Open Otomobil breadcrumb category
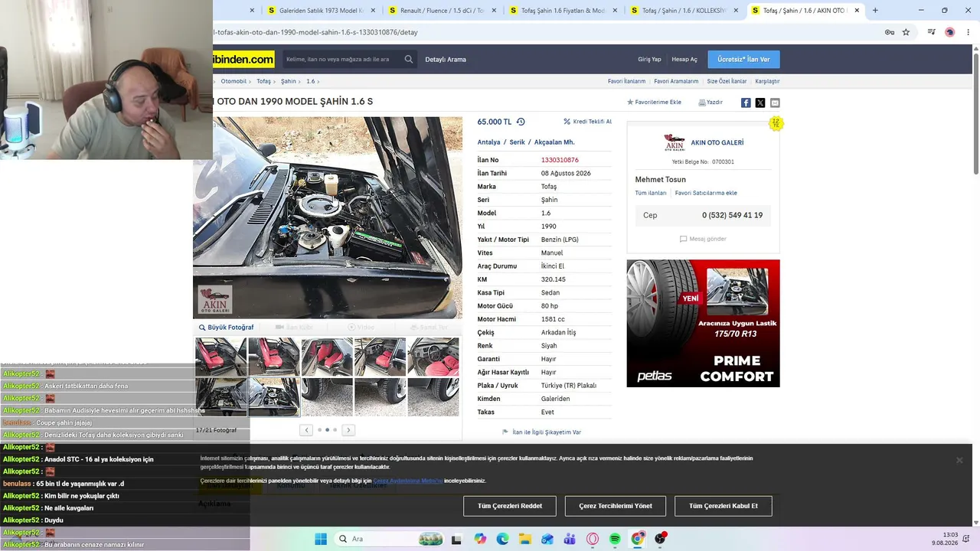This screenshot has height=551, width=980. [x=234, y=81]
